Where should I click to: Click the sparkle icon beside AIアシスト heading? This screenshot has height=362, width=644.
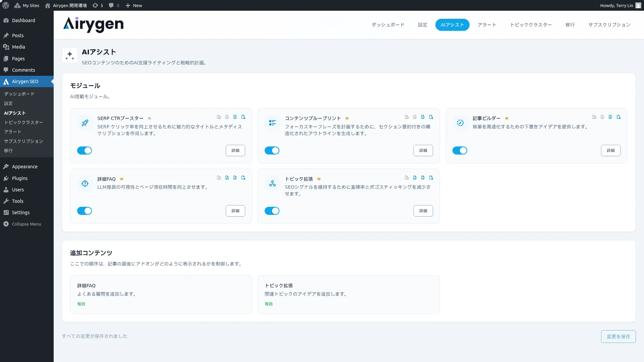(x=70, y=55)
